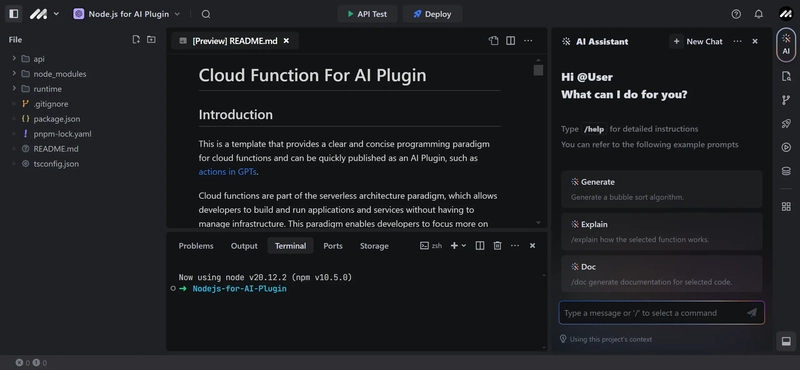Select the Terminal tab
Image resolution: width=800 pixels, height=370 pixels.
point(290,245)
